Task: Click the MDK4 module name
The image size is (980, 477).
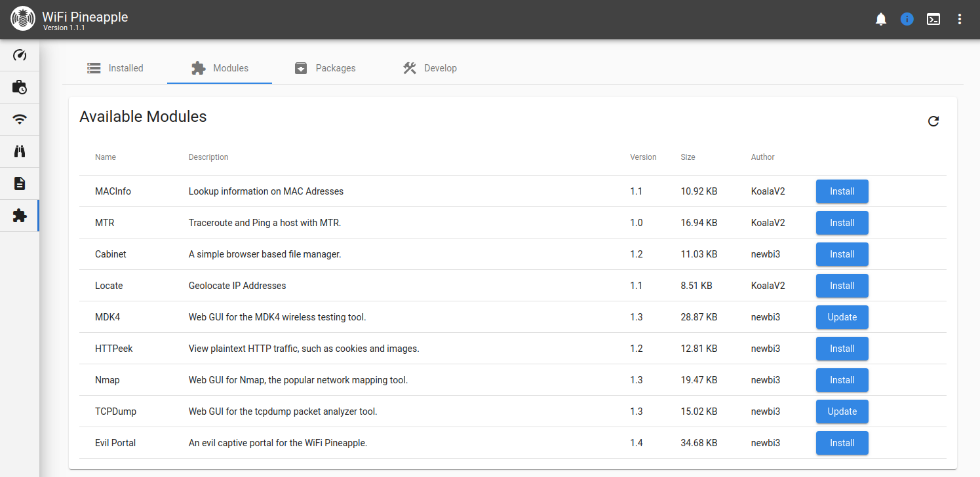Action: (108, 317)
